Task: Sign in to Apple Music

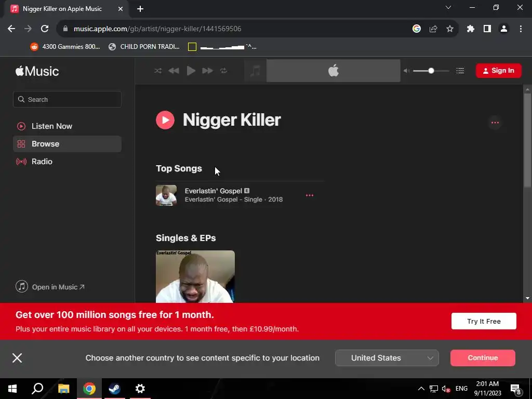Action: [498, 71]
